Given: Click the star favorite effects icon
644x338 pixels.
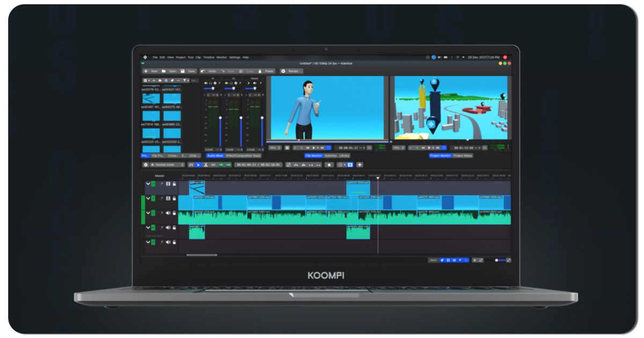Looking at the screenshot, I should pyautogui.click(x=330, y=165).
